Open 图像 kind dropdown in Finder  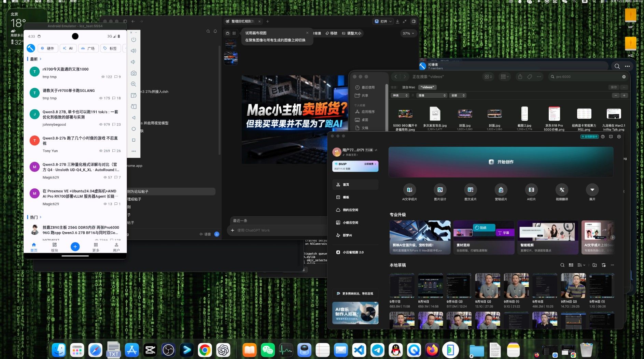click(x=432, y=96)
